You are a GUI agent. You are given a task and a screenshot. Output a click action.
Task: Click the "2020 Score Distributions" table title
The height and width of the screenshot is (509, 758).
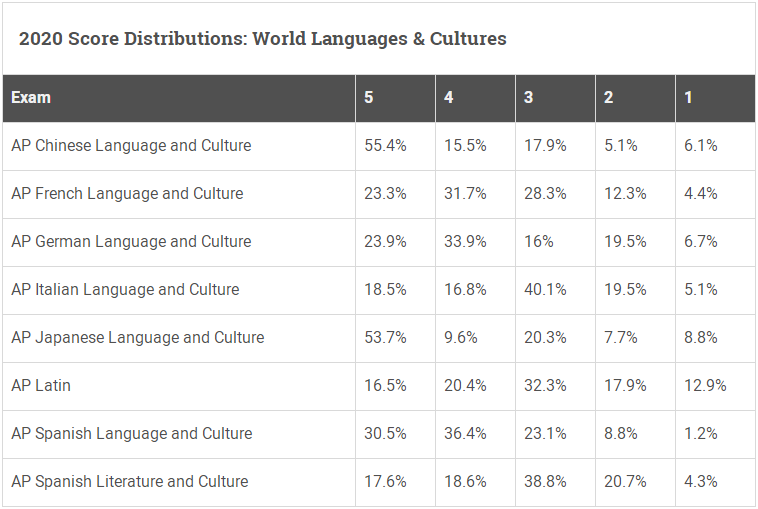tap(262, 39)
